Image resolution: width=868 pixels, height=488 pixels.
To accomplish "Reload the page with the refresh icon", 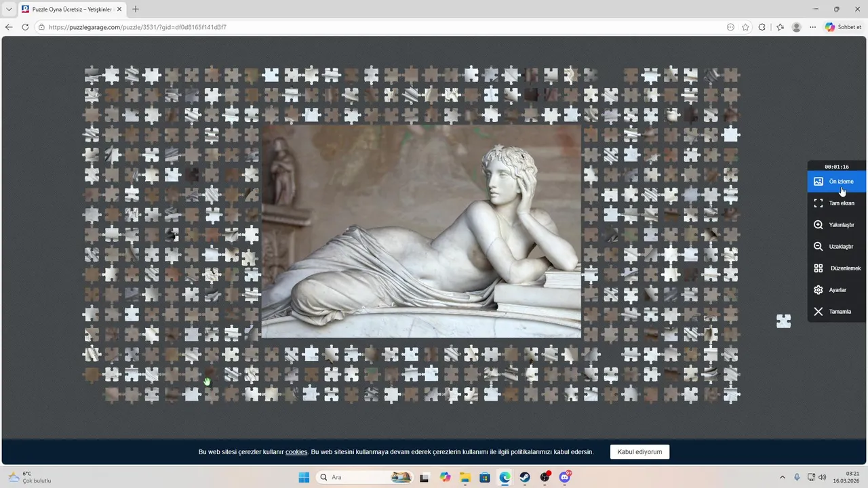I will (x=25, y=27).
